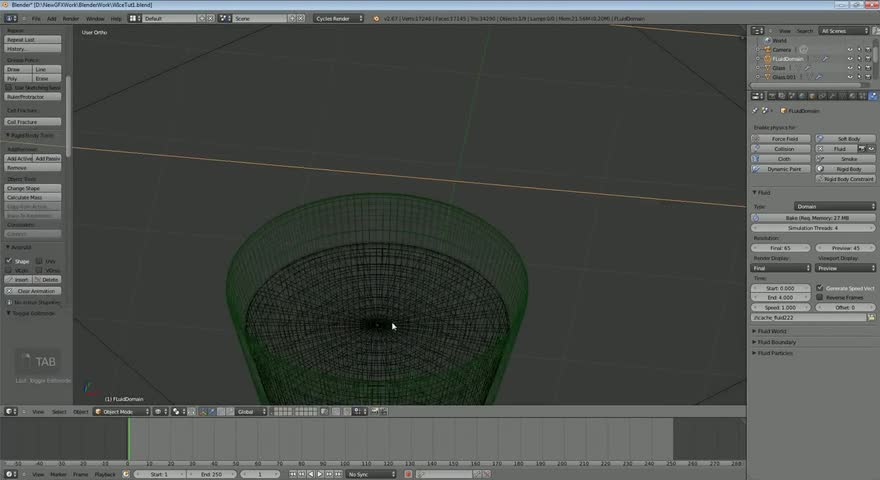Viewport: 880px width, 480px height.
Task: Click the Simulation Threads value slider
Action: [813, 228]
